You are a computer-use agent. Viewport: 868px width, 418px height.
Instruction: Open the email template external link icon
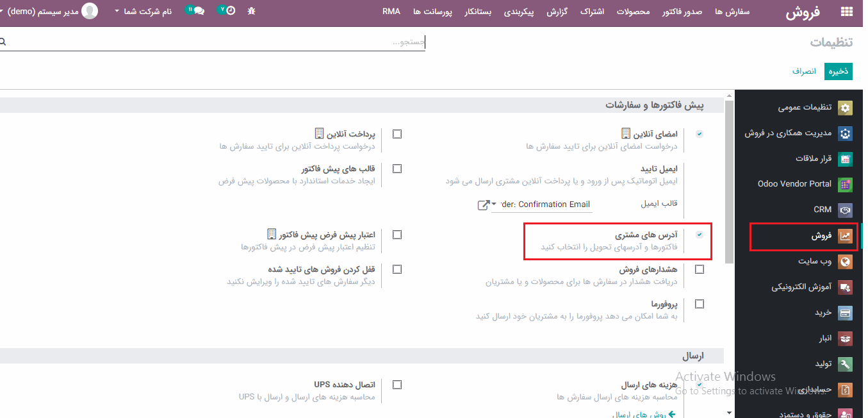[484, 205]
